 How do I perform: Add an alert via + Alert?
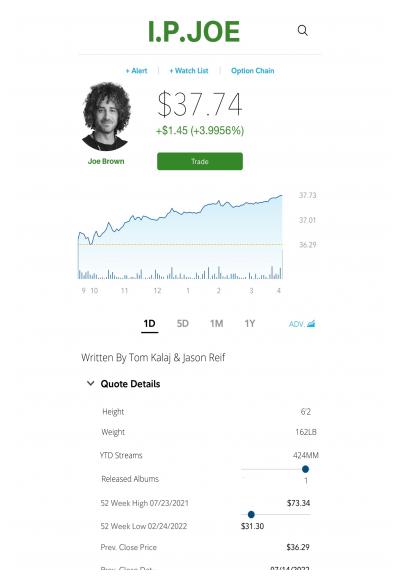point(136,71)
